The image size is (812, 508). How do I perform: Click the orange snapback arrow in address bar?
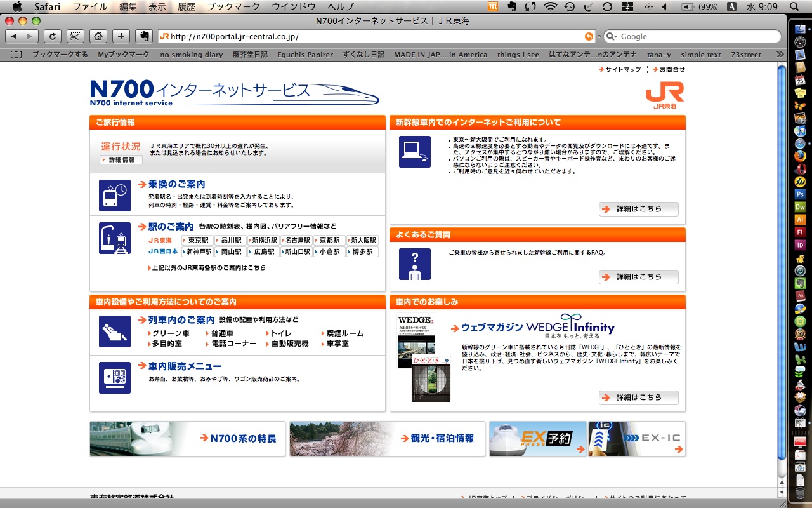click(589, 37)
